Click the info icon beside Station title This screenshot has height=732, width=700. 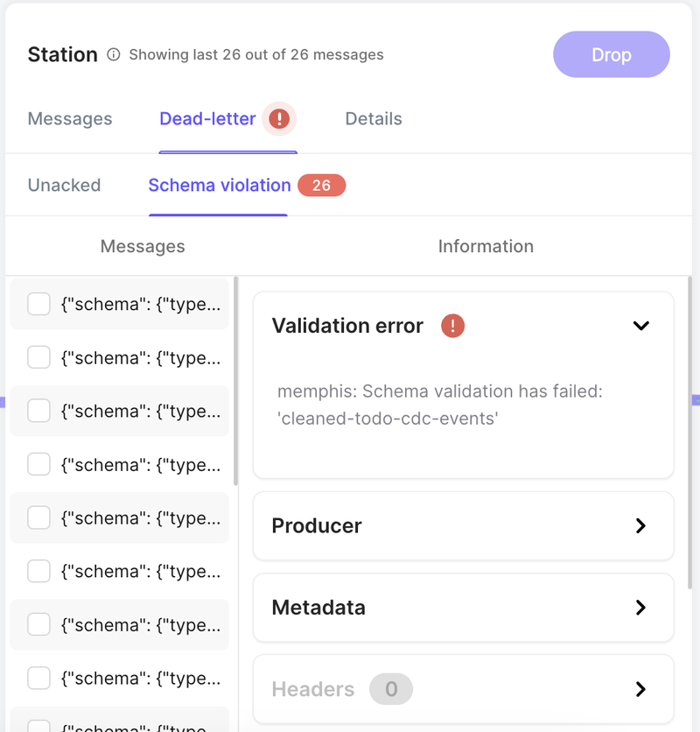114,54
